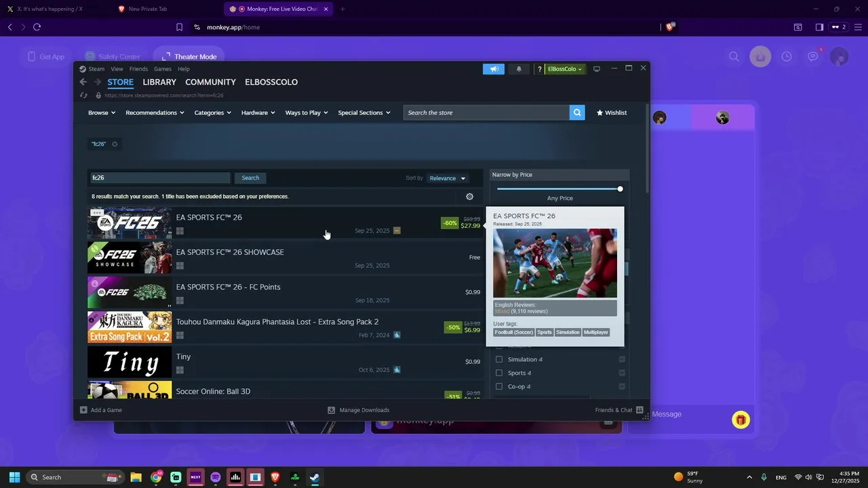Click Add a Game plus icon
The width and height of the screenshot is (868, 488).
[x=83, y=410]
